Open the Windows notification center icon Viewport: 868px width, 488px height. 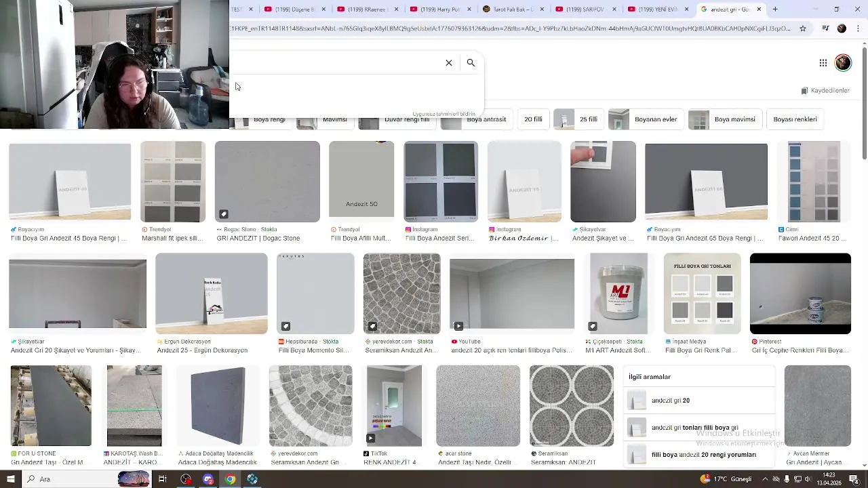pos(854,479)
